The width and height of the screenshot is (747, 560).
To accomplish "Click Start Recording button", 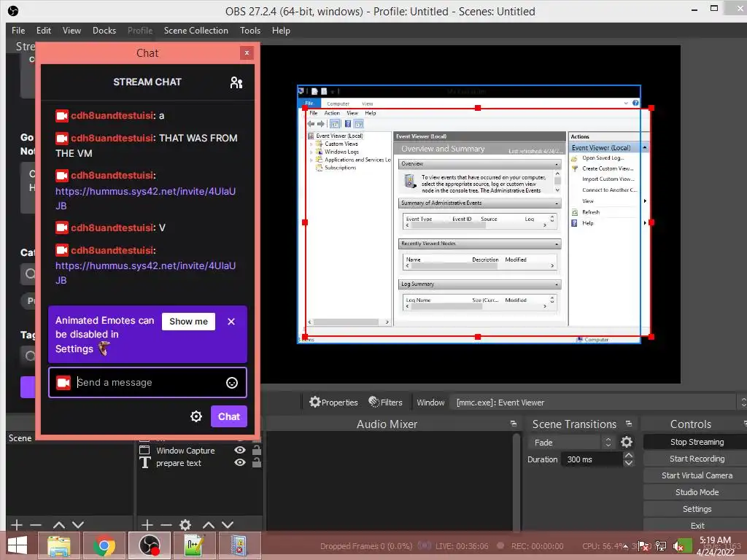I will pos(697,459).
